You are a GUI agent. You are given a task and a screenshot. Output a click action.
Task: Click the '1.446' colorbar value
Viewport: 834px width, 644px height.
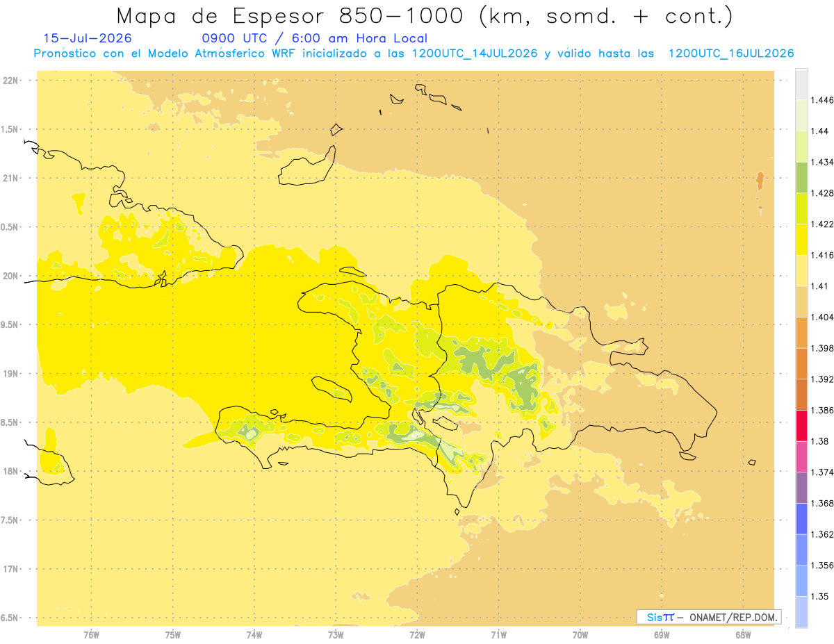point(823,100)
